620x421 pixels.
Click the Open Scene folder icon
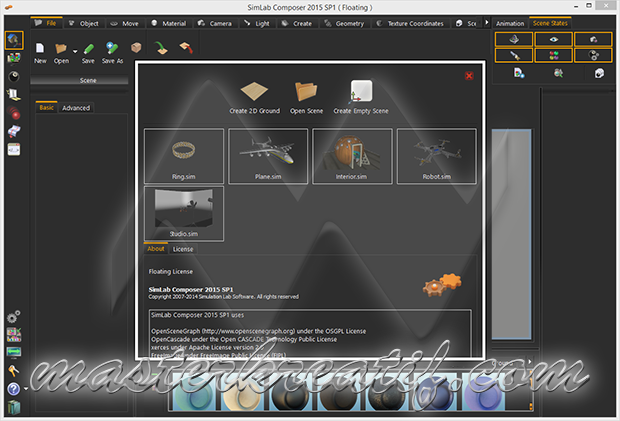coord(305,90)
